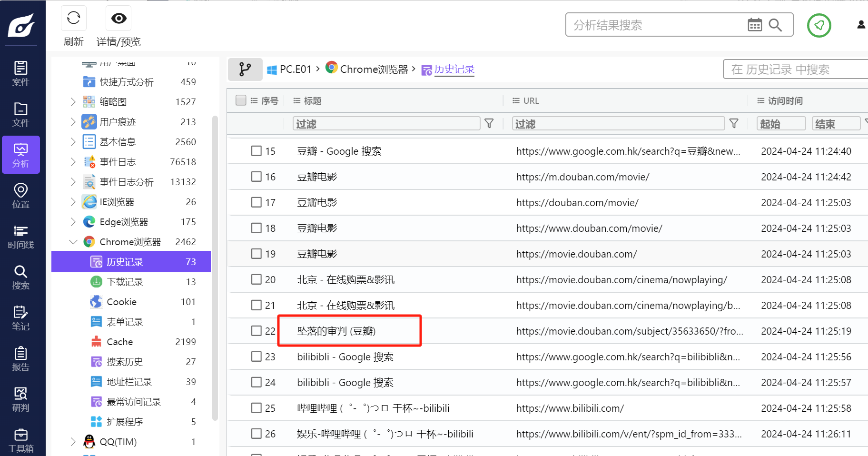The image size is (868, 456).
Task: Click the sort icon on 标题 column header
Action: [x=297, y=101]
